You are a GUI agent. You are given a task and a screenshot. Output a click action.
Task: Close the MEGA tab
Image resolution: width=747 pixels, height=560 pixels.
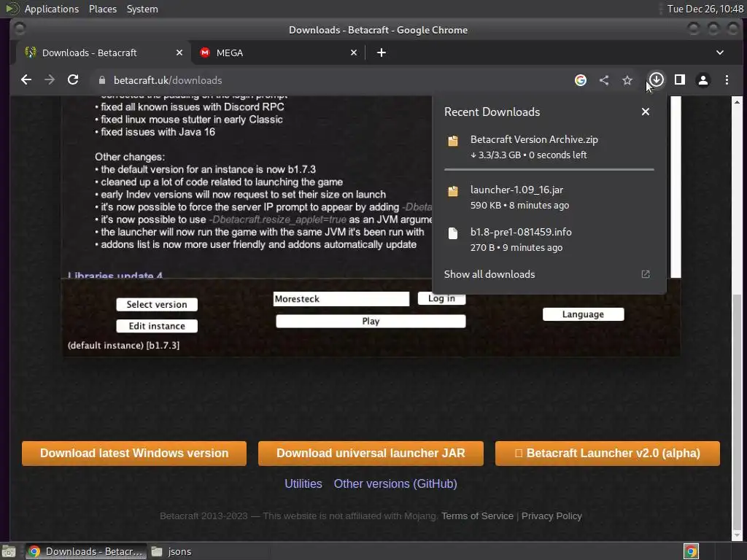tap(354, 52)
